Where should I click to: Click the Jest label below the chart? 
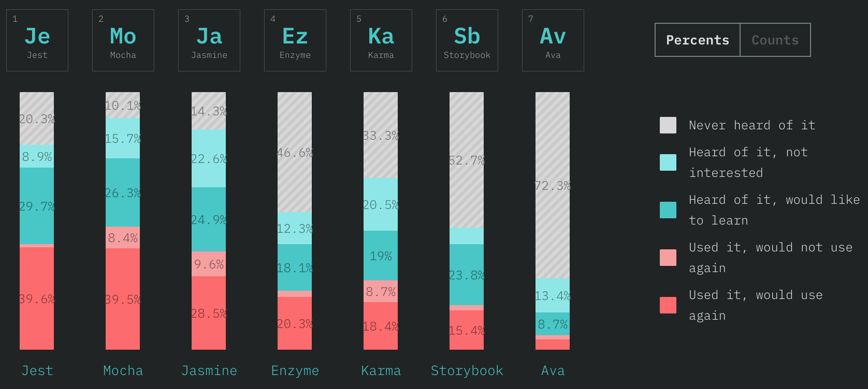(37, 370)
